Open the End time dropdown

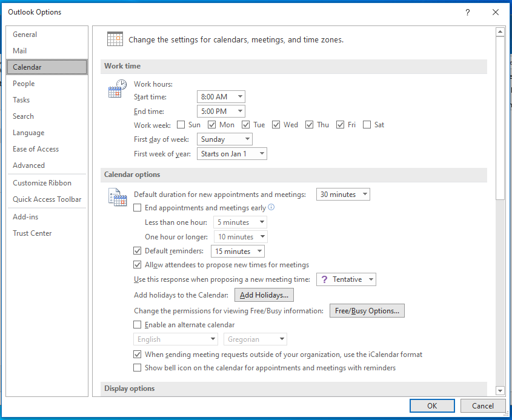[221, 112]
